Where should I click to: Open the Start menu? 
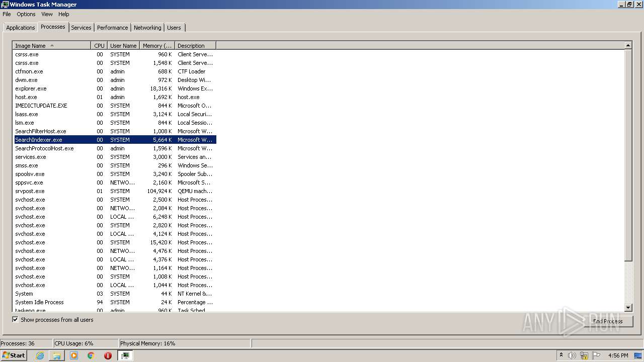pyautogui.click(x=14, y=355)
